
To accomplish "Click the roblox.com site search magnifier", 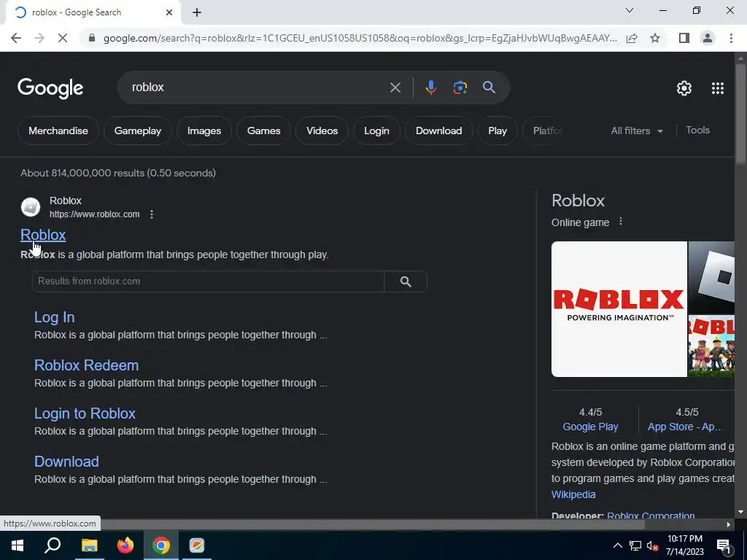I will coord(406,281).
